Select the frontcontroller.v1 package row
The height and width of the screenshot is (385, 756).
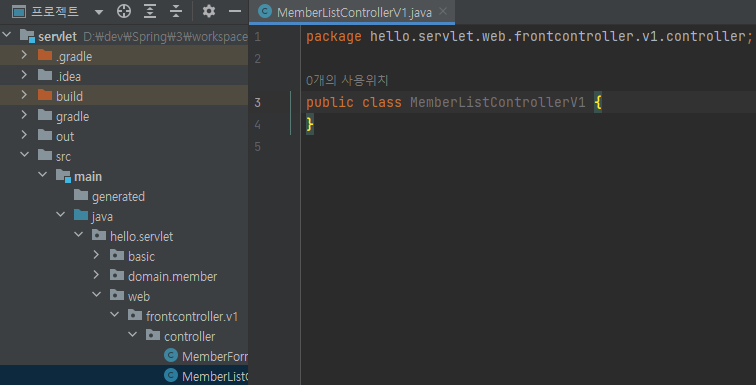(x=124, y=316)
